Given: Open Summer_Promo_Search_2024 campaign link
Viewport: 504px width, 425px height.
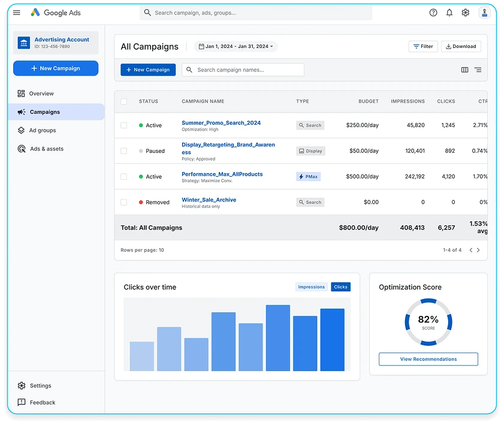Looking at the screenshot, I should 221,122.
